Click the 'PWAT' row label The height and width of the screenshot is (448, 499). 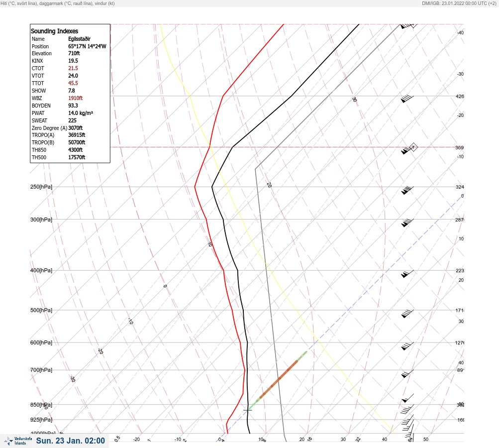[x=38, y=113]
